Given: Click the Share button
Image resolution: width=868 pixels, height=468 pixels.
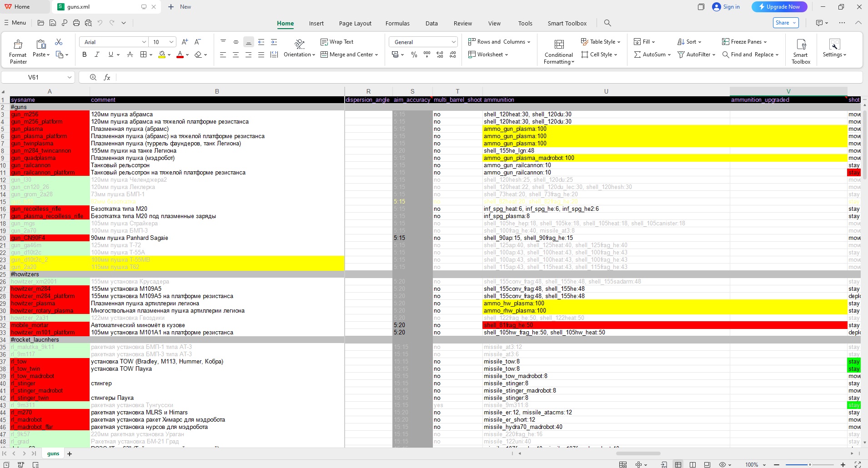Looking at the screenshot, I should coord(786,23).
